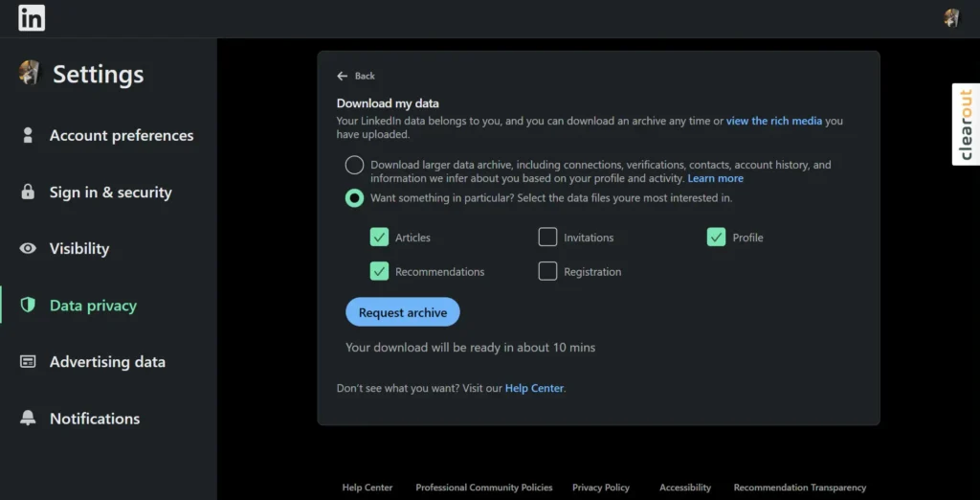Uncheck the Profile checkbox

pyautogui.click(x=716, y=237)
